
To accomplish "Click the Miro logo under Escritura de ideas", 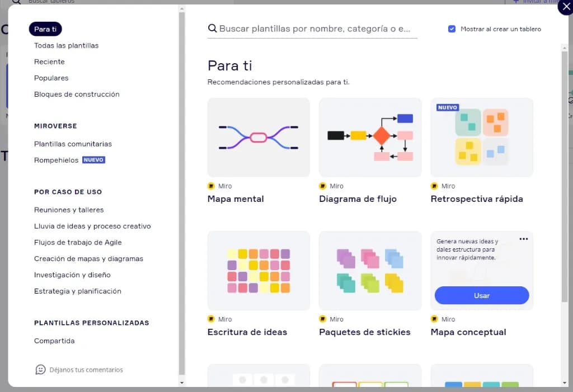I will pyautogui.click(x=211, y=319).
